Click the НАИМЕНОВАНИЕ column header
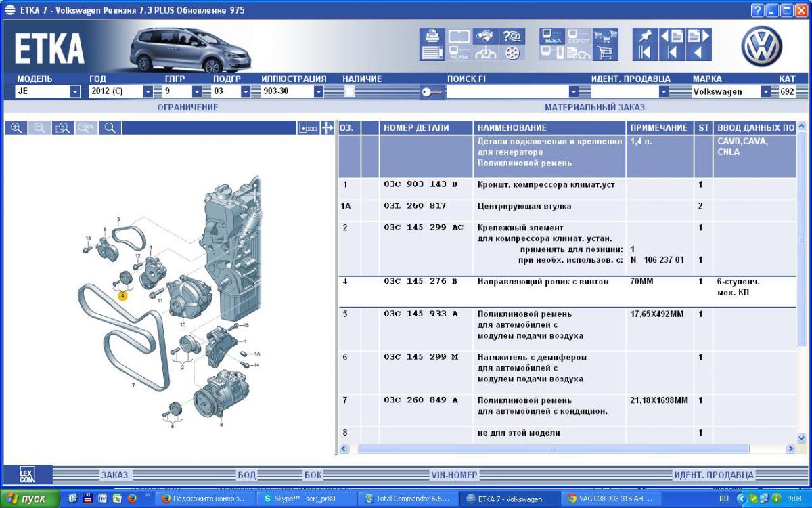 549,127
